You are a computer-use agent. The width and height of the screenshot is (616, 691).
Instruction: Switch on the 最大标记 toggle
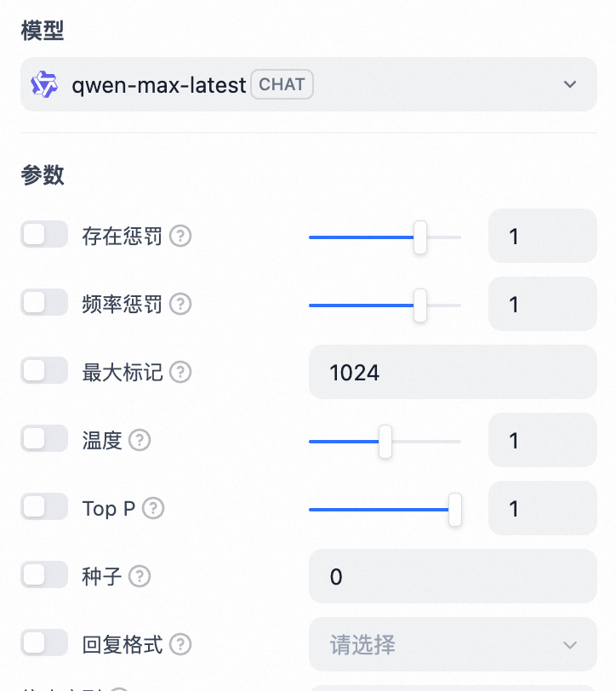[44, 370]
